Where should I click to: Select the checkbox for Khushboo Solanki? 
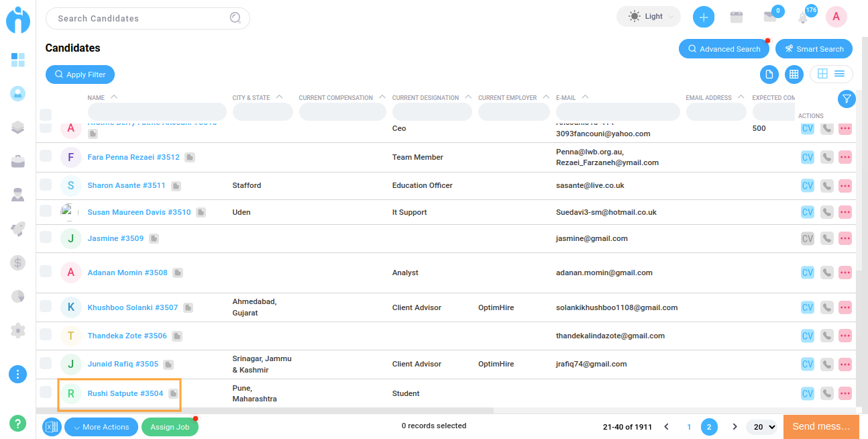click(46, 307)
